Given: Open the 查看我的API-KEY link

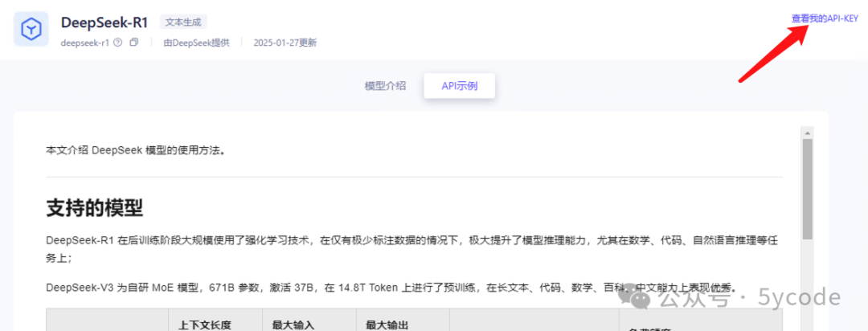Looking at the screenshot, I should (x=825, y=18).
